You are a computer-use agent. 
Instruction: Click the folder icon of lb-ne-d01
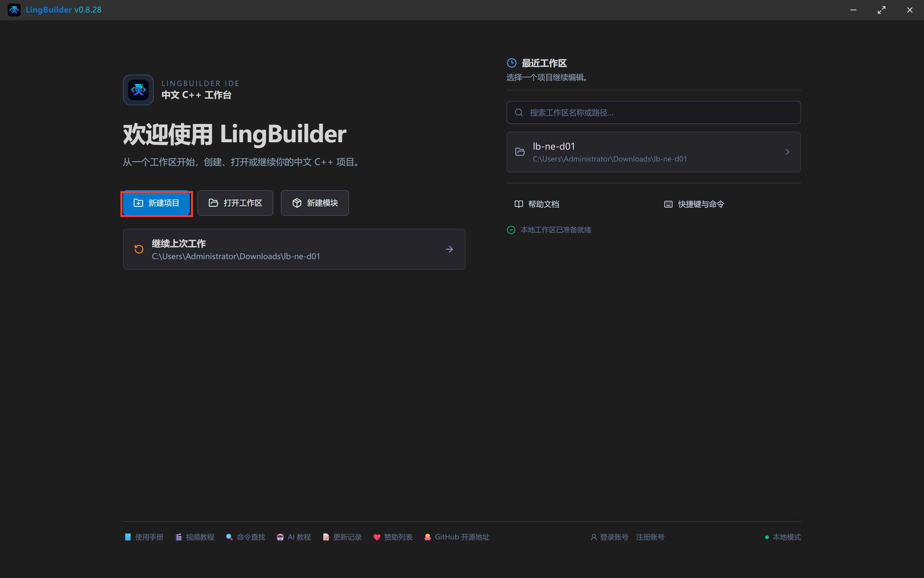520,152
